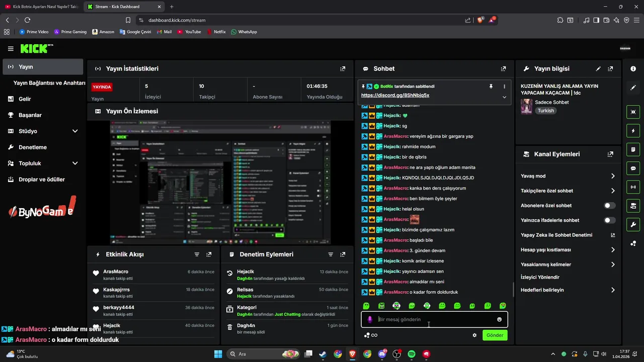Open the Windows Start menu
This screenshot has height=362, width=644.
tap(218, 354)
